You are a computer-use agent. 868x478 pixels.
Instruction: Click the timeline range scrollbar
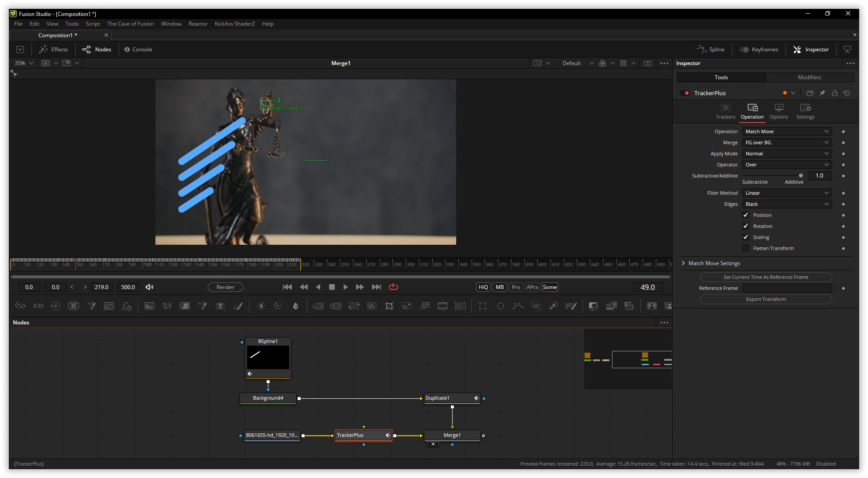pyautogui.click(x=340, y=277)
